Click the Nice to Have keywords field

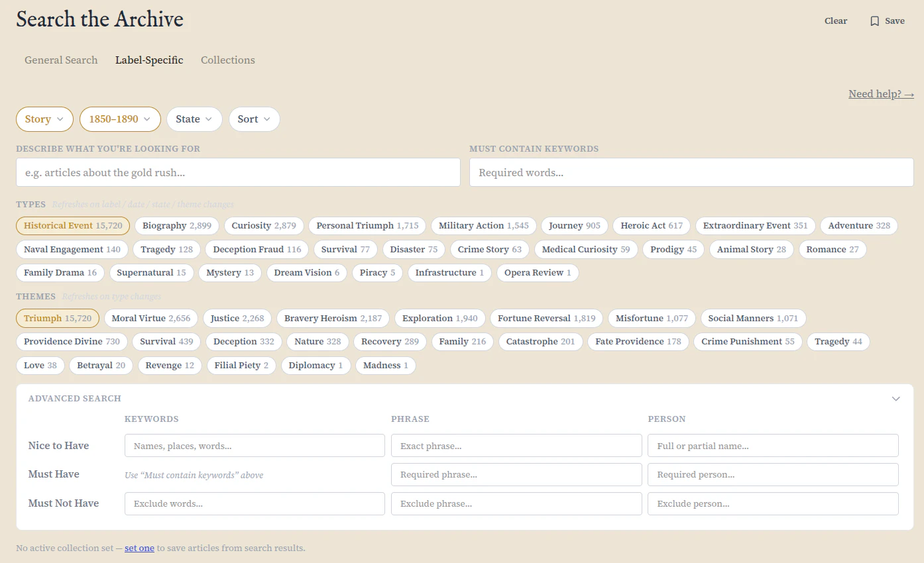tap(255, 446)
